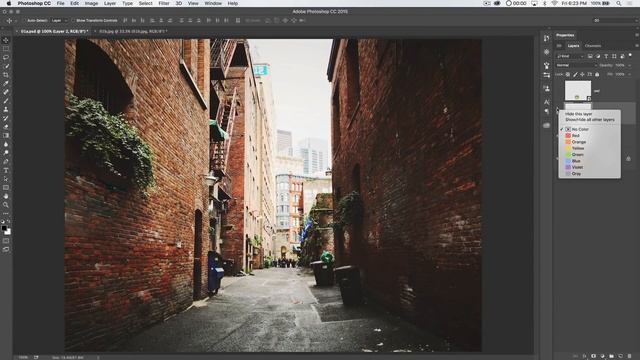640x360 pixels.
Task: Select the Dodge tool
Action: (6, 153)
